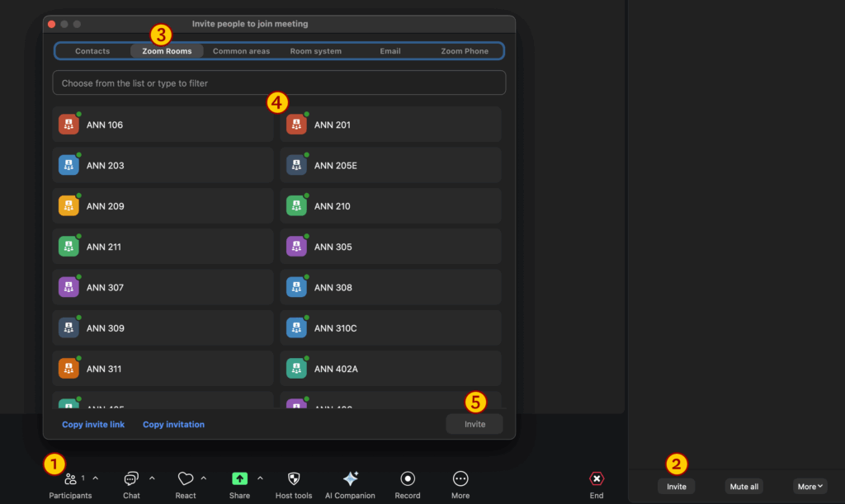
Task: Select the ANN 305 Zoom Room
Action: pyautogui.click(x=390, y=247)
